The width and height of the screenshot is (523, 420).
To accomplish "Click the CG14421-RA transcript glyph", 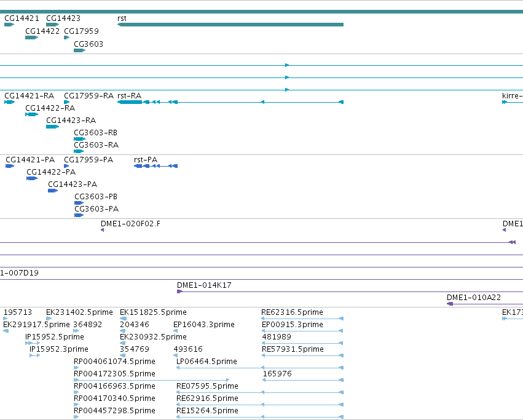I will pos(10,102).
